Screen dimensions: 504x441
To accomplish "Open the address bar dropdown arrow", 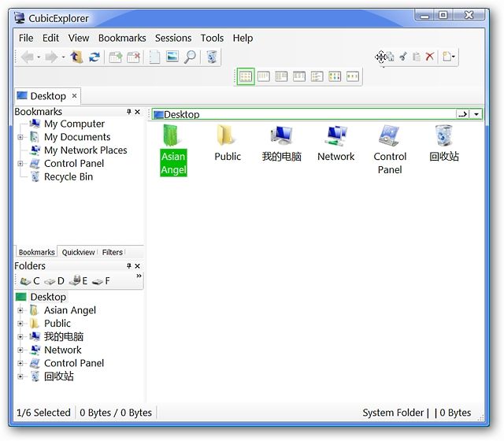I will [x=476, y=114].
